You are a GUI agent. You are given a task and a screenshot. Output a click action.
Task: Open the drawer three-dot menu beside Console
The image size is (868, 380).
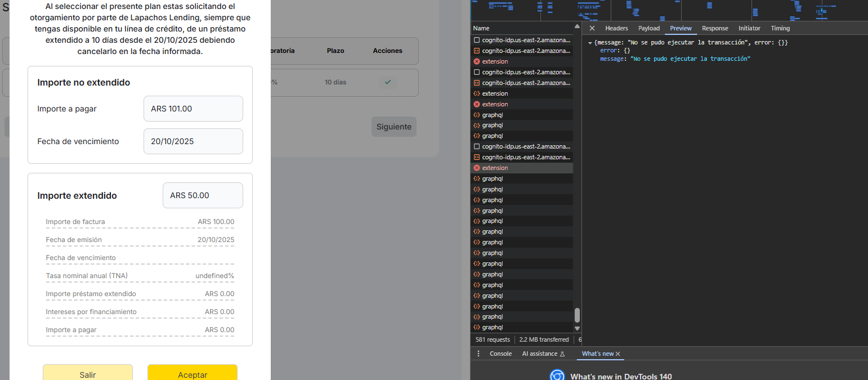point(478,354)
